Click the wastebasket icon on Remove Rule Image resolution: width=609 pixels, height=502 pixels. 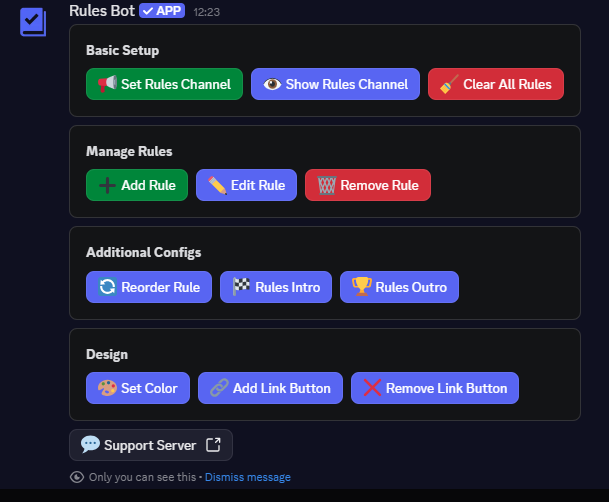326,185
